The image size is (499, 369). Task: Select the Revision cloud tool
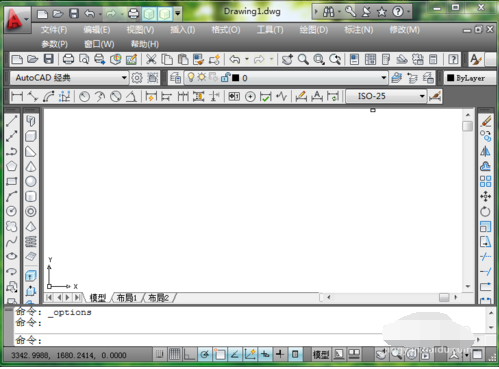click(x=12, y=226)
